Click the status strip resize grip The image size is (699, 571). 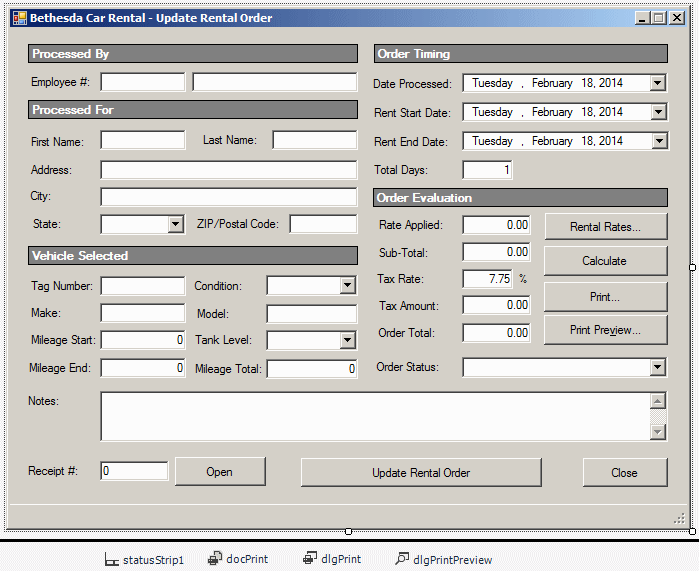coord(679,518)
